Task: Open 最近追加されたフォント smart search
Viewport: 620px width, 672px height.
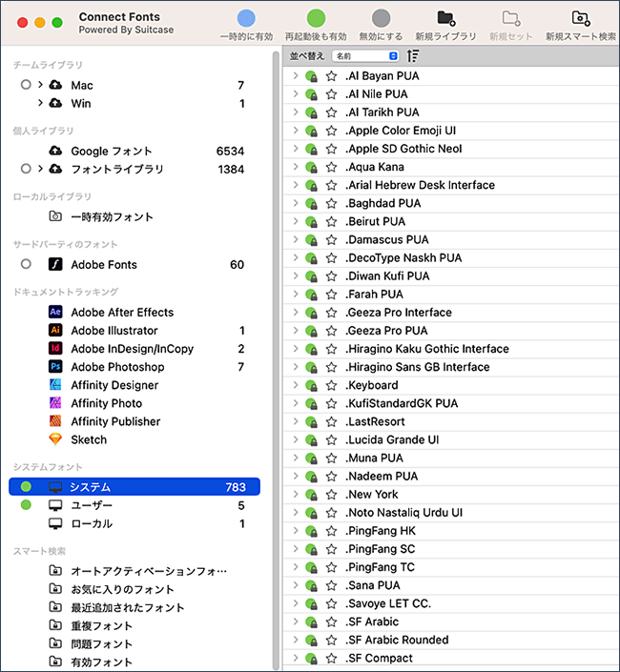Action: [x=128, y=607]
